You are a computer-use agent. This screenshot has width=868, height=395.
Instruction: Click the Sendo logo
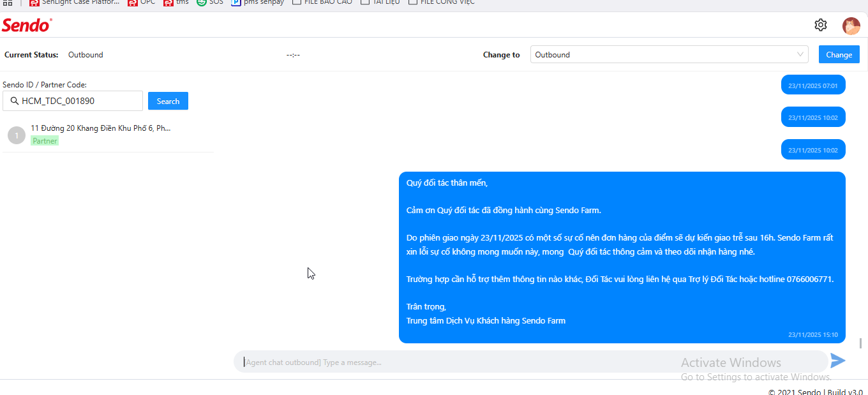tap(27, 26)
